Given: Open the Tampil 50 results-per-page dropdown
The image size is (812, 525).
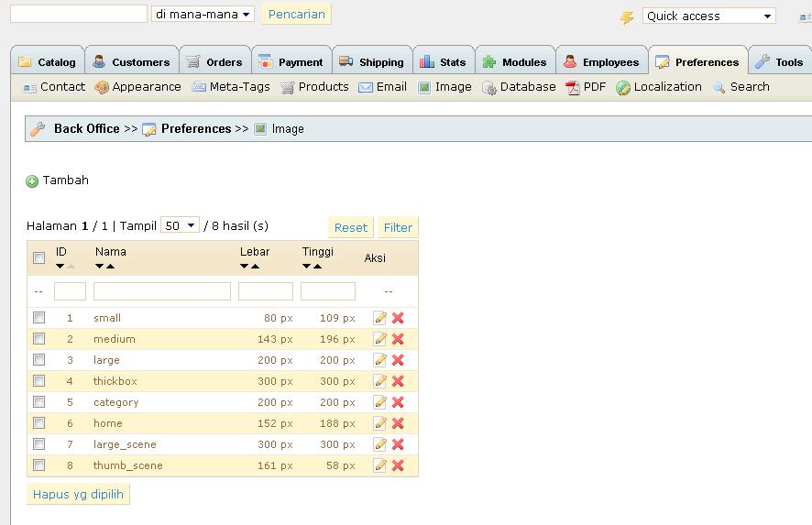Looking at the screenshot, I should coord(180,225).
